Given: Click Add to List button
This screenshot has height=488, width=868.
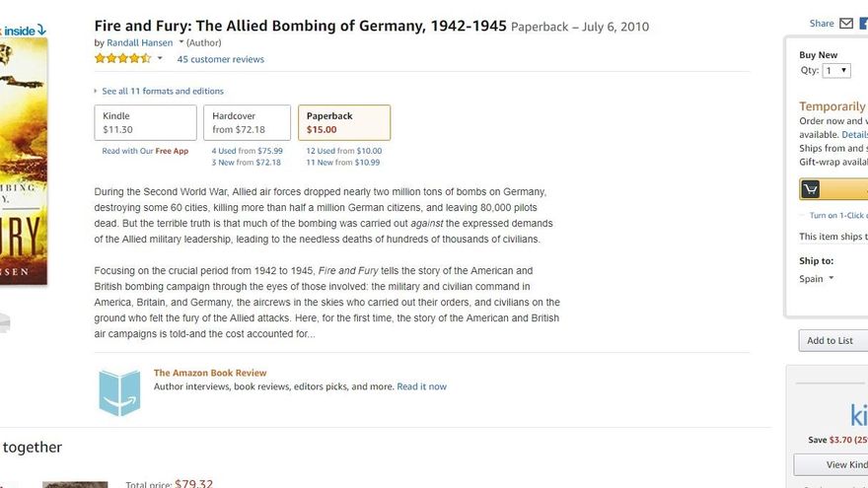Looking at the screenshot, I should tap(831, 341).
